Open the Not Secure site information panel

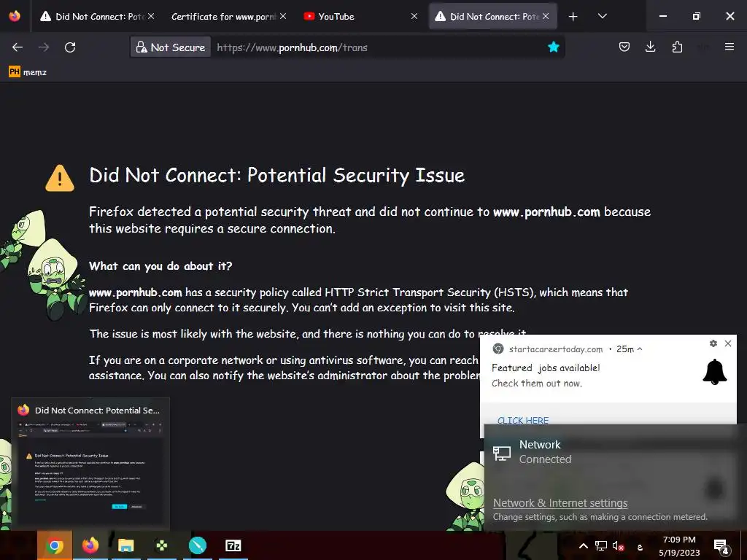pos(171,47)
